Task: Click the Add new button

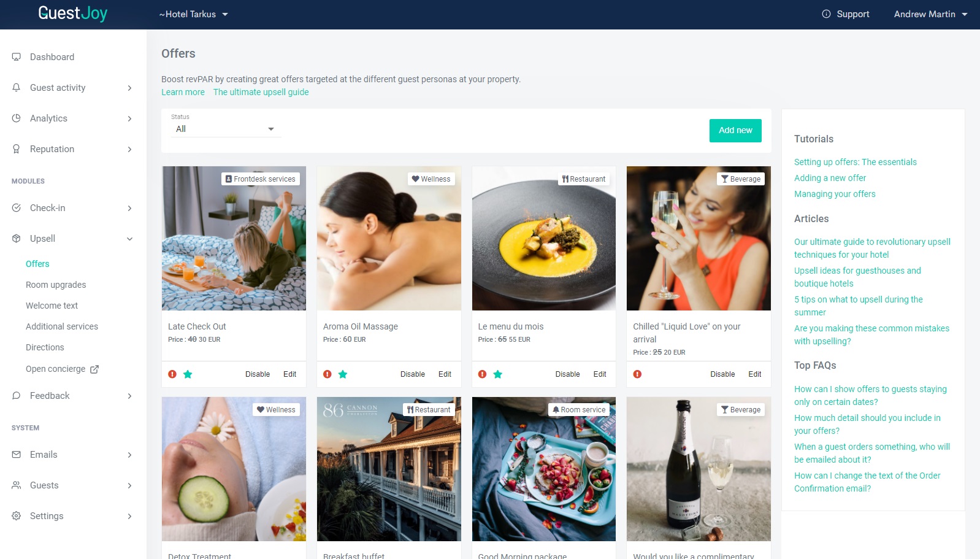Action: [735, 131]
